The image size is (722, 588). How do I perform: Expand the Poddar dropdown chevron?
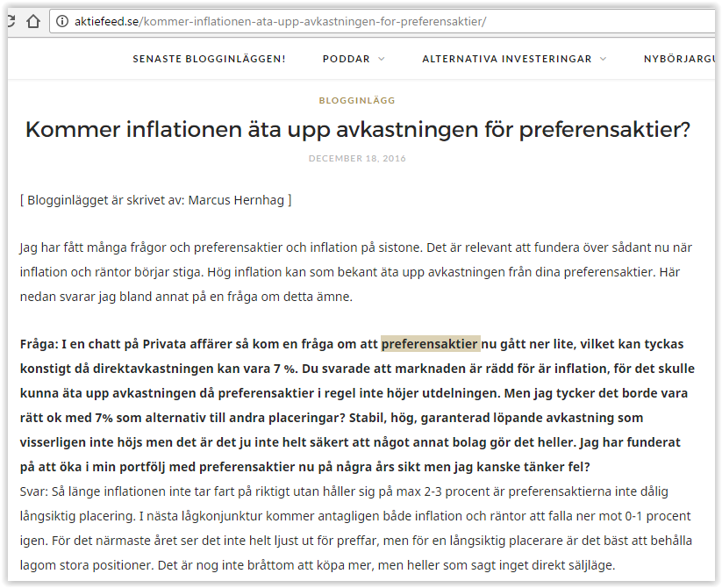click(382, 59)
